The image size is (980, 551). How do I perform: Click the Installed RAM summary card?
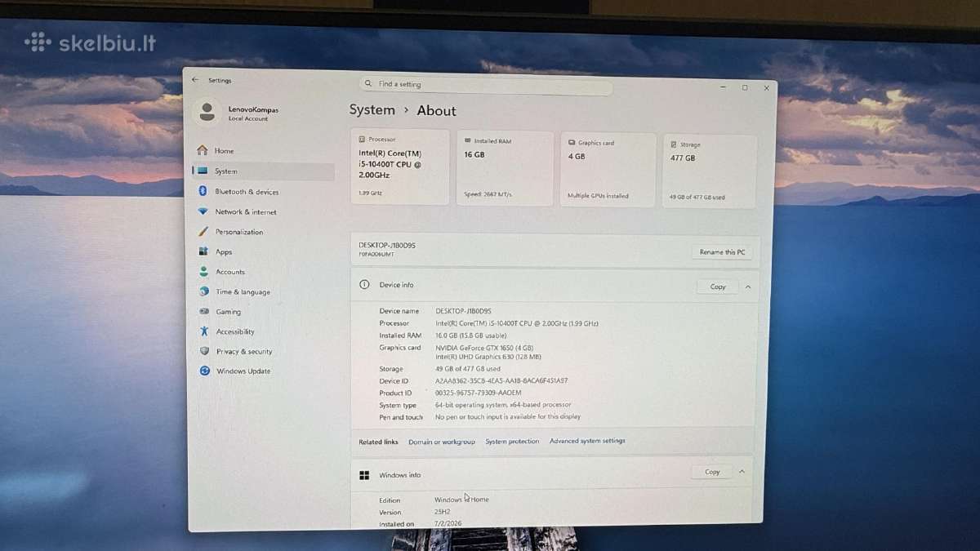(505, 168)
